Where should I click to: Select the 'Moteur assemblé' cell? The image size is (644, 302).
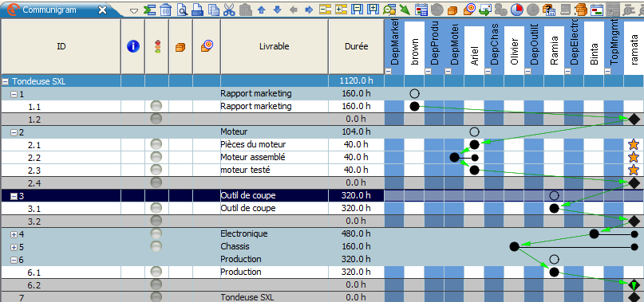[x=275, y=157]
